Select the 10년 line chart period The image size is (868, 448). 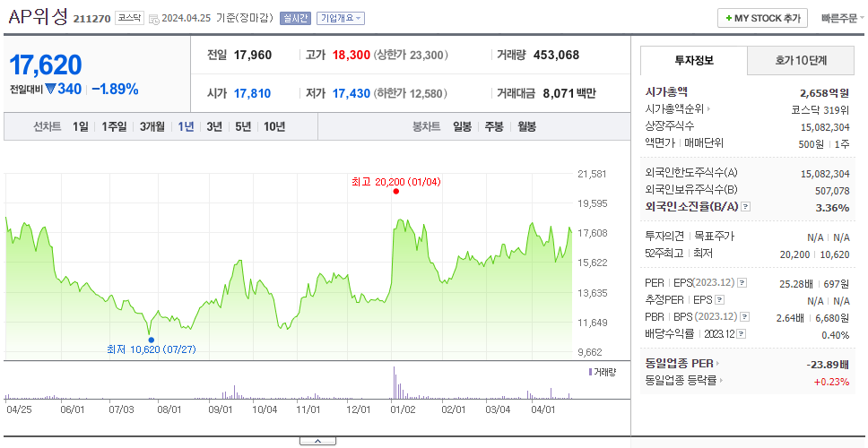(274, 126)
